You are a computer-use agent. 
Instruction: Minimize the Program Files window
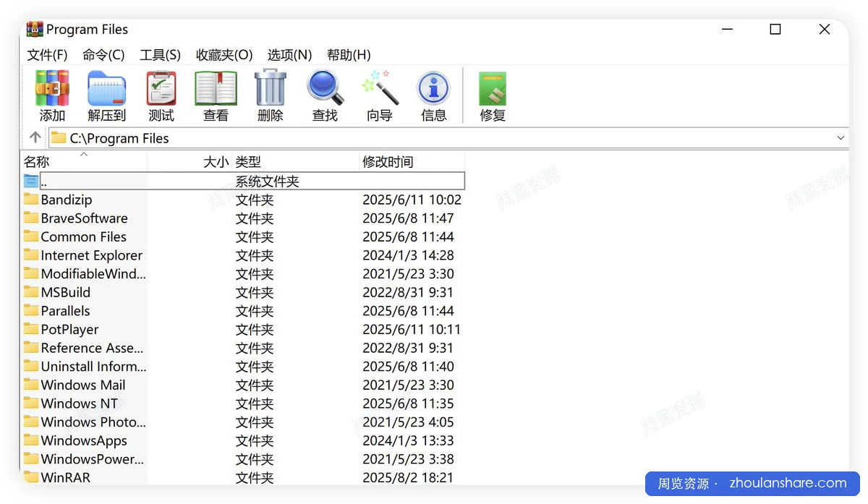click(x=727, y=29)
